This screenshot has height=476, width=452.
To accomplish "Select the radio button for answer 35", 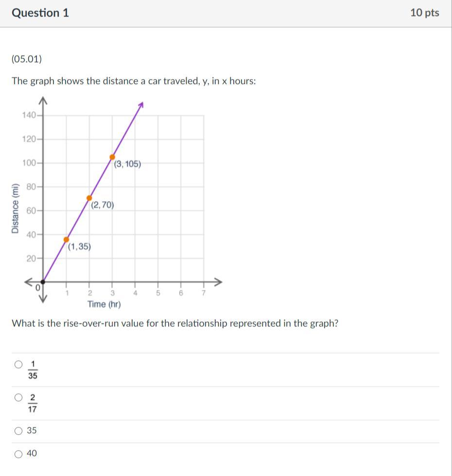I will point(18,431).
